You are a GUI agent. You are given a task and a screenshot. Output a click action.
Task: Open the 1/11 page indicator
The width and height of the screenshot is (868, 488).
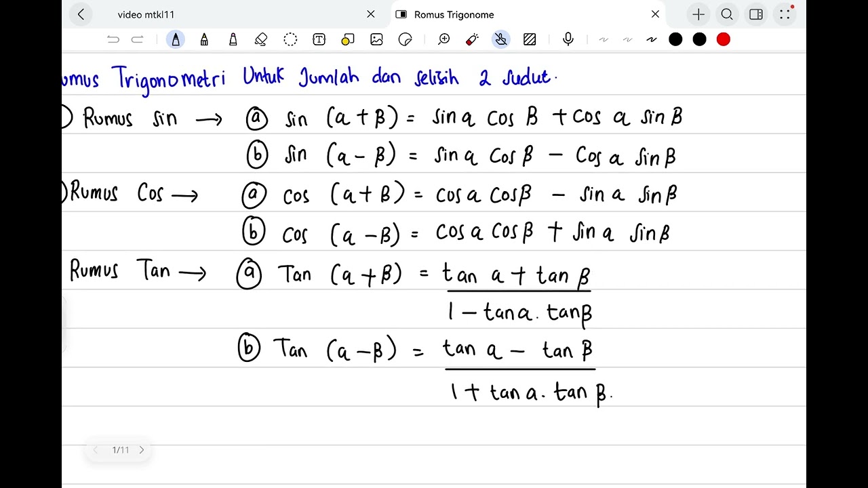(120, 450)
